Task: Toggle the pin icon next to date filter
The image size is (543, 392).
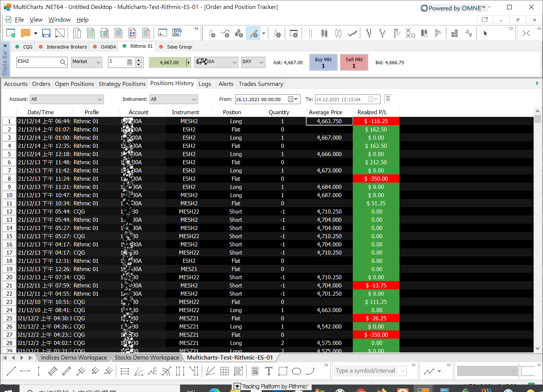Action: [x=388, y=99]
